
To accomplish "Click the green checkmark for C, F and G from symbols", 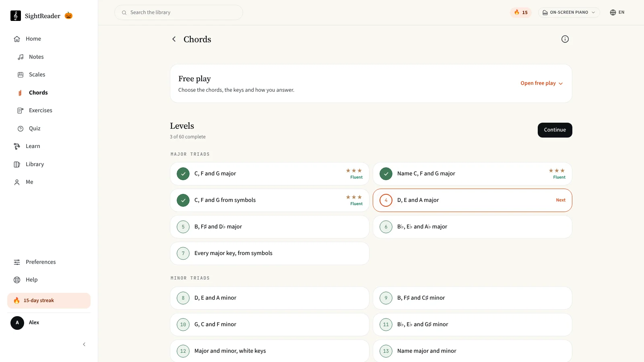I will pos(183,200).
